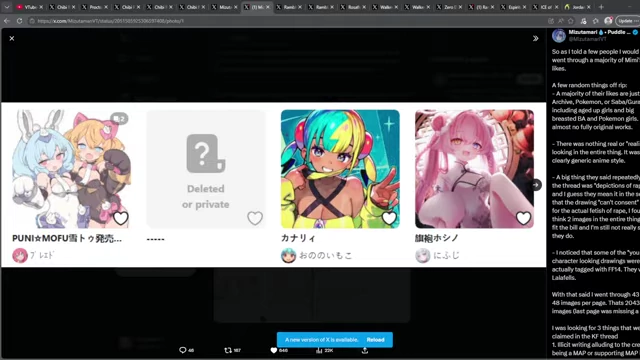Open artist avatar next to にふじ

tap(422, 256)
